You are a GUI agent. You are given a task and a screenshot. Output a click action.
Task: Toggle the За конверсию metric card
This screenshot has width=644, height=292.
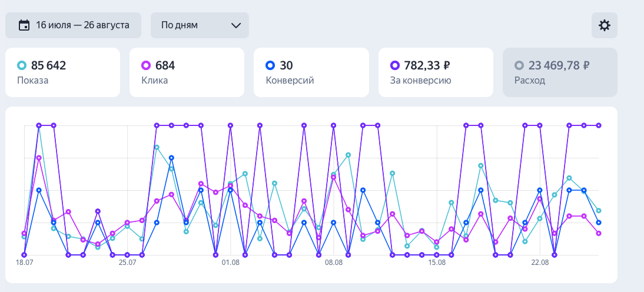pos(436,72)
